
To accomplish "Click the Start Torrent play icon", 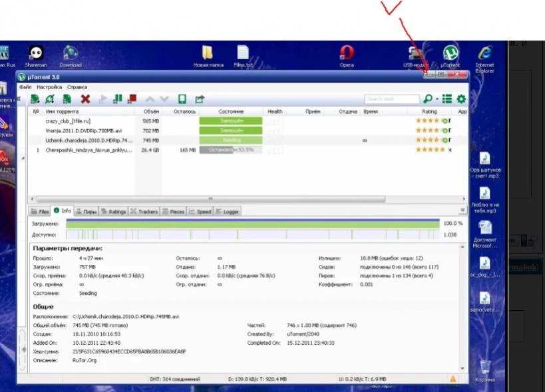I will tap(102, 99).
